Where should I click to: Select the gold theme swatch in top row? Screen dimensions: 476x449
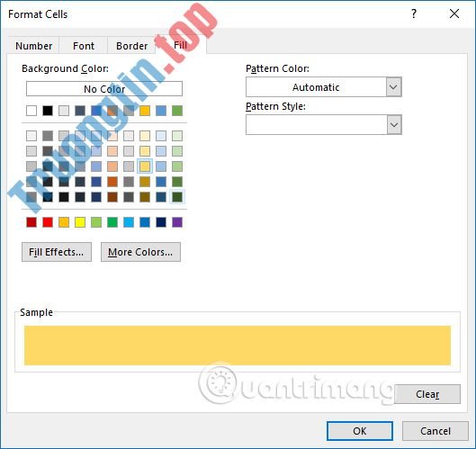point(145,111)
